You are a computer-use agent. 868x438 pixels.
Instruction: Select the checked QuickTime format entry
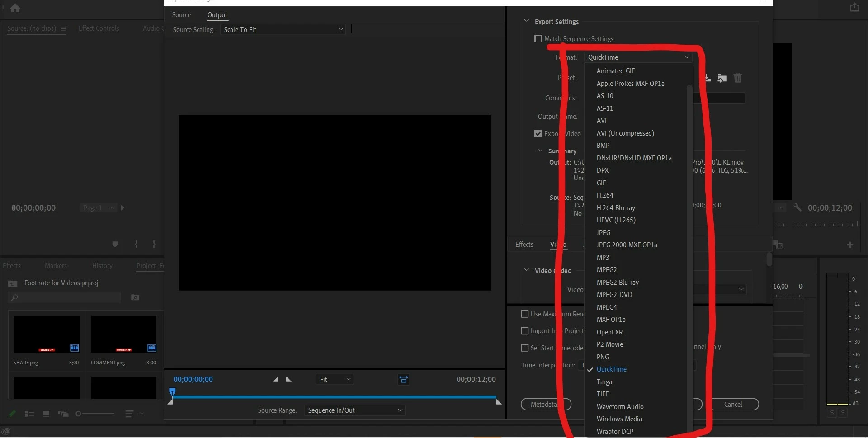(612, 369)
